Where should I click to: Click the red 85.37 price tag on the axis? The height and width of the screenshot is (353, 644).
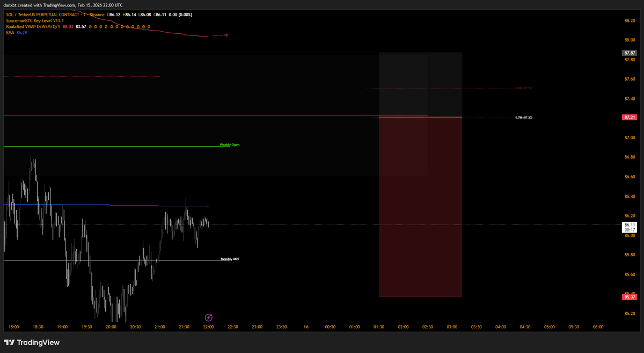click(x=630, y=297)
